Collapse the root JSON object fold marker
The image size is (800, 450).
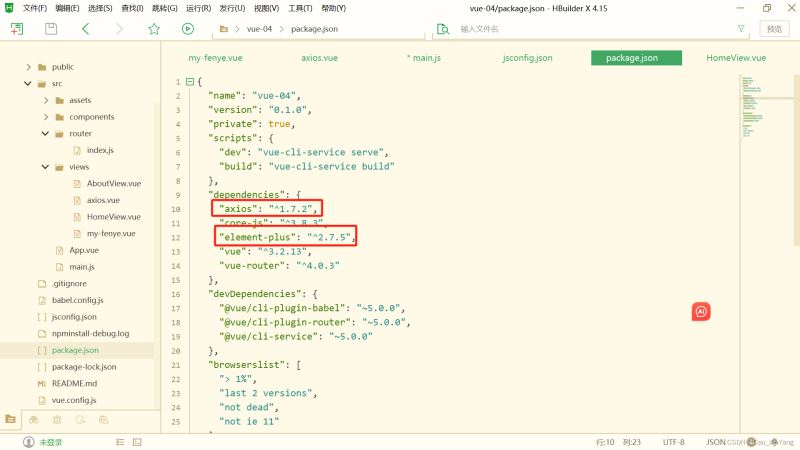pyautogui.click(x=190, y=82)
